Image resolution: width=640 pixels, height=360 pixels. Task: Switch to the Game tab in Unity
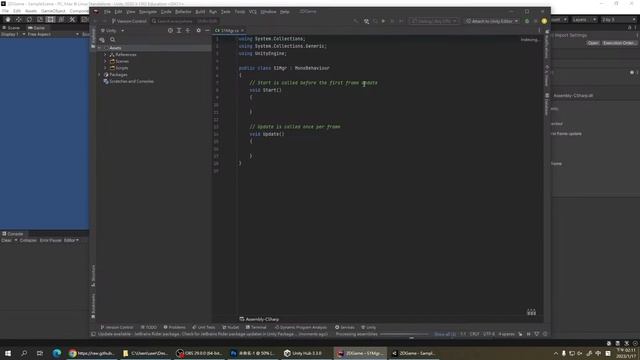tap(36, 28)
